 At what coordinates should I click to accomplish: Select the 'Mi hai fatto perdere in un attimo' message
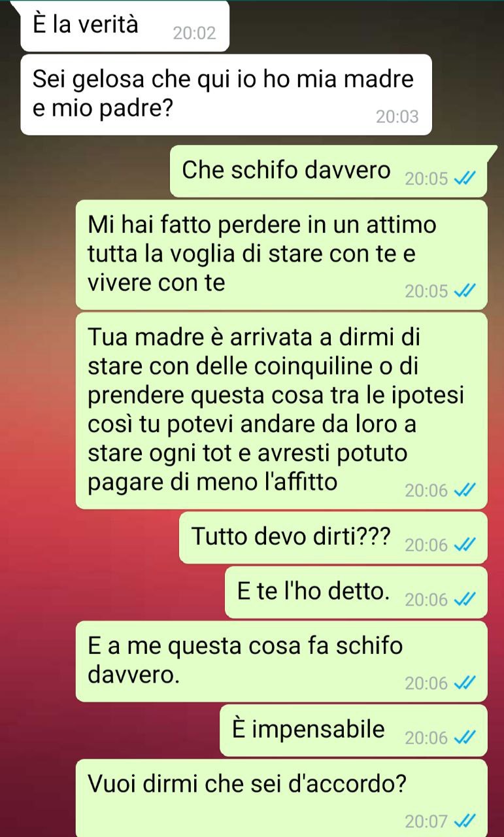tap(282, 254)
